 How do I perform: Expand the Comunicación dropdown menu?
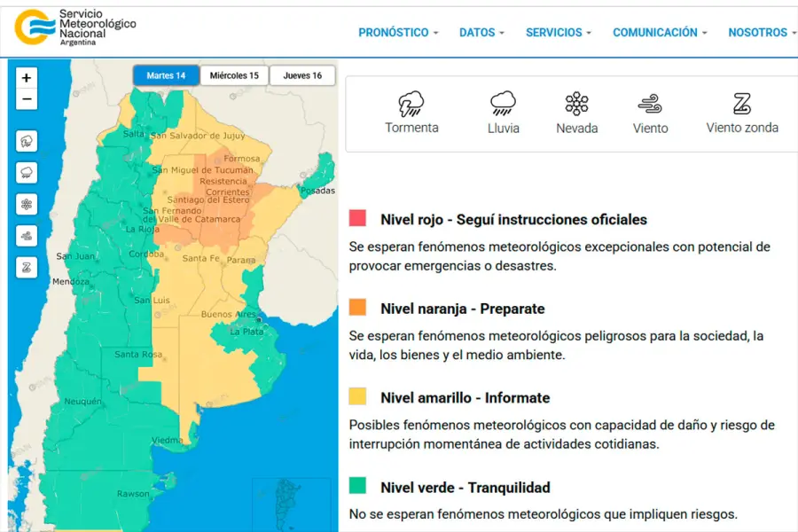tap(660, 32)
